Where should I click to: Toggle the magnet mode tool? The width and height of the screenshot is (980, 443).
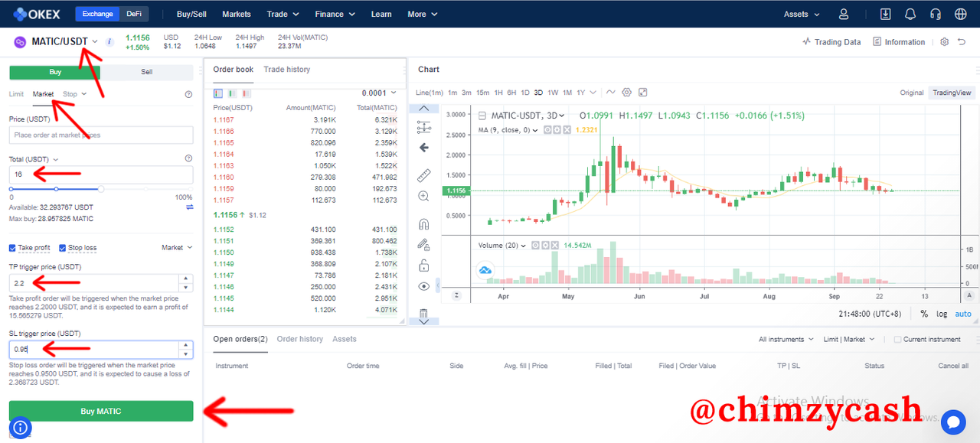point(423,224)
